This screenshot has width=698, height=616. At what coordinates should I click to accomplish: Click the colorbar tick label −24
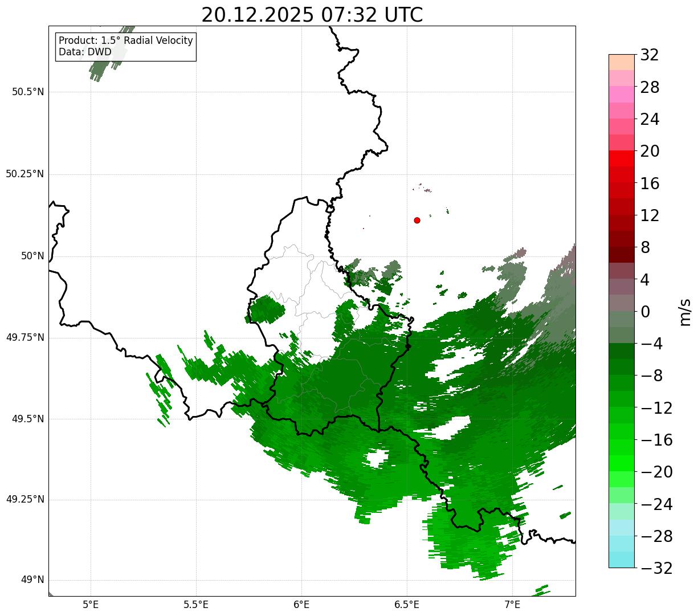656,504
